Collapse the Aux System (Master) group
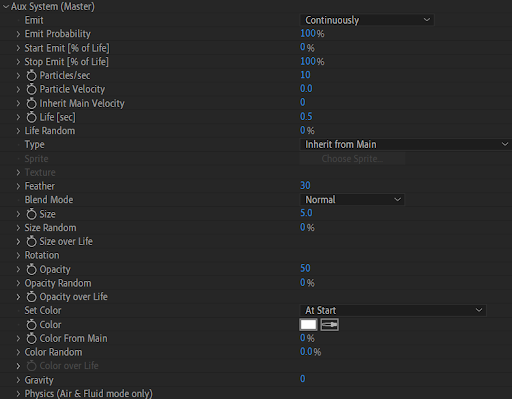512x399 pixels. tap(6, 6)
